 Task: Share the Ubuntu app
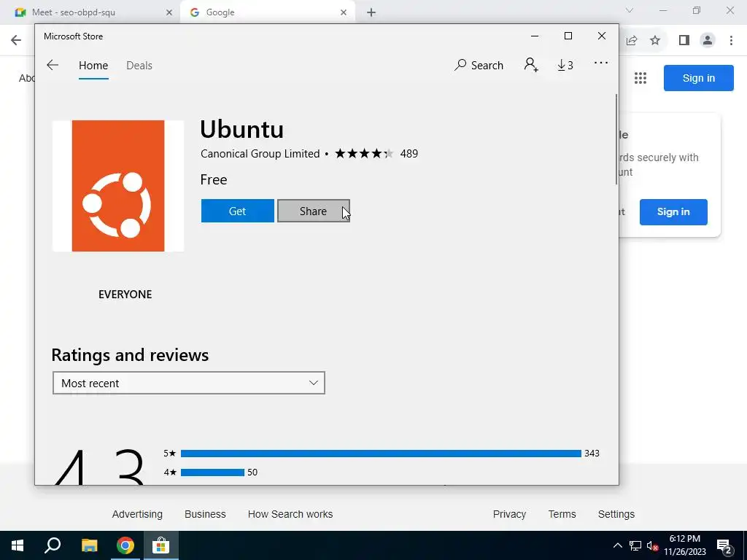coord(314,211)
